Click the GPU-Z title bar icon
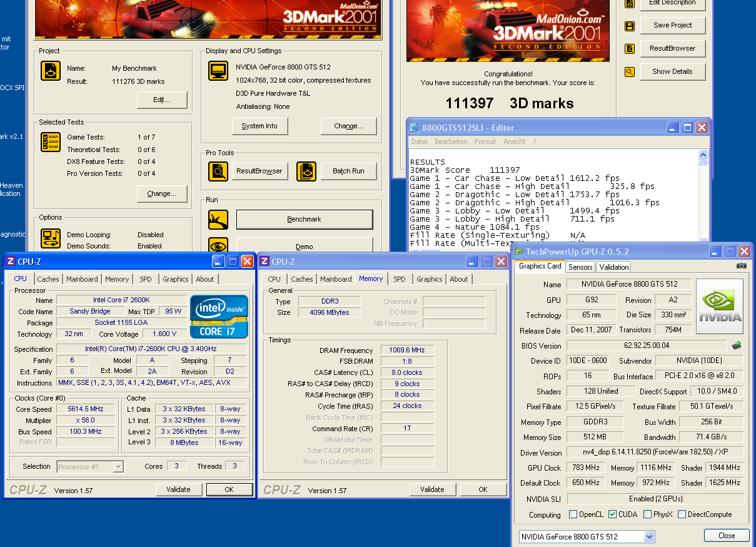Viewport: 756px width, 547px height. click(x=519, y=251)
